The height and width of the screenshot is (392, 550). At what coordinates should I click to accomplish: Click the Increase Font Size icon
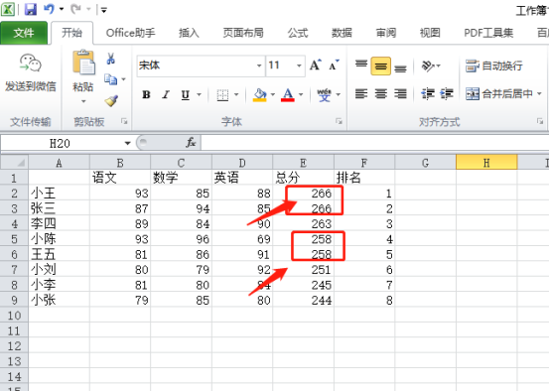coord(316,65)
